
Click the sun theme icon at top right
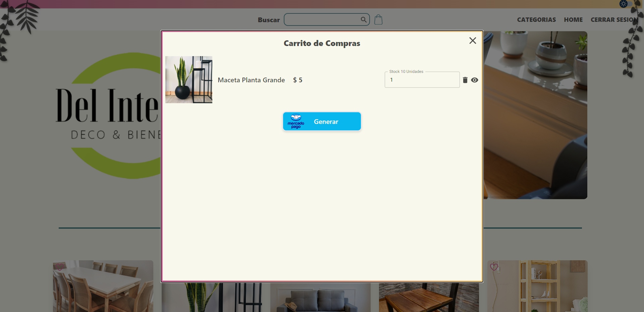(x=623, y=4)
